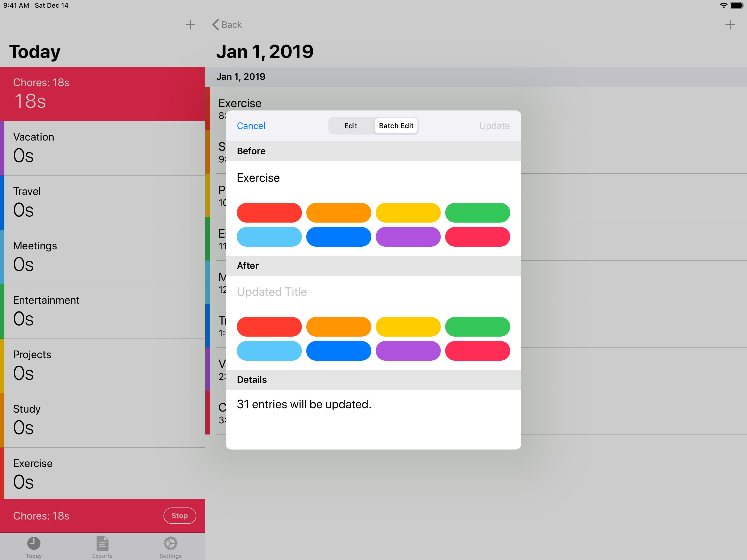Switch to the Edit segment

(351, 126)
